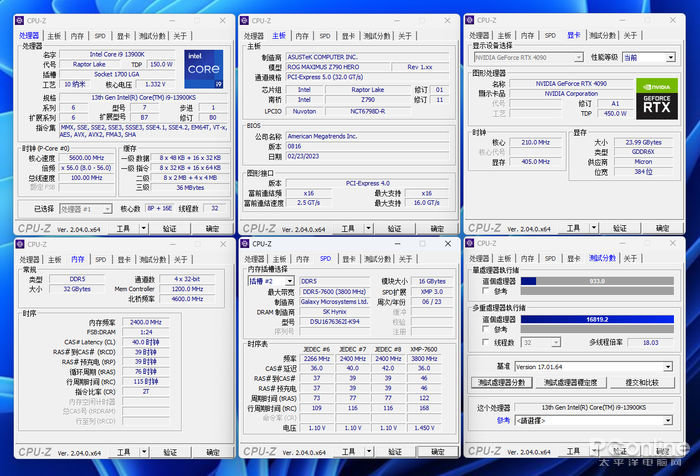
Task: Expand 工具 arrow in mainboard window
Action: click(369, 228)
